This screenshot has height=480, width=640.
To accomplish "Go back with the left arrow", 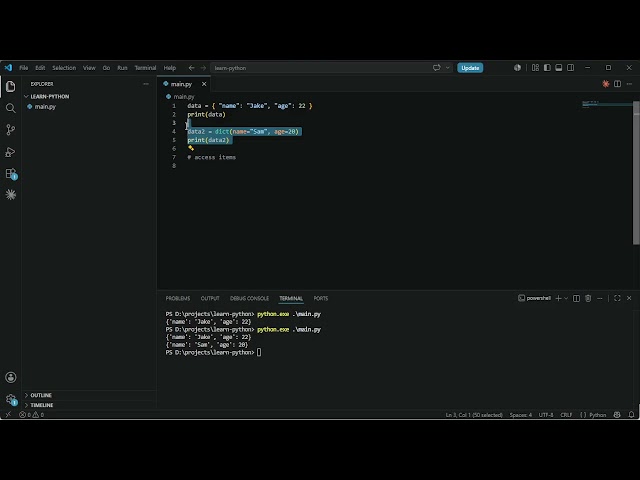I will coord(191,68).
